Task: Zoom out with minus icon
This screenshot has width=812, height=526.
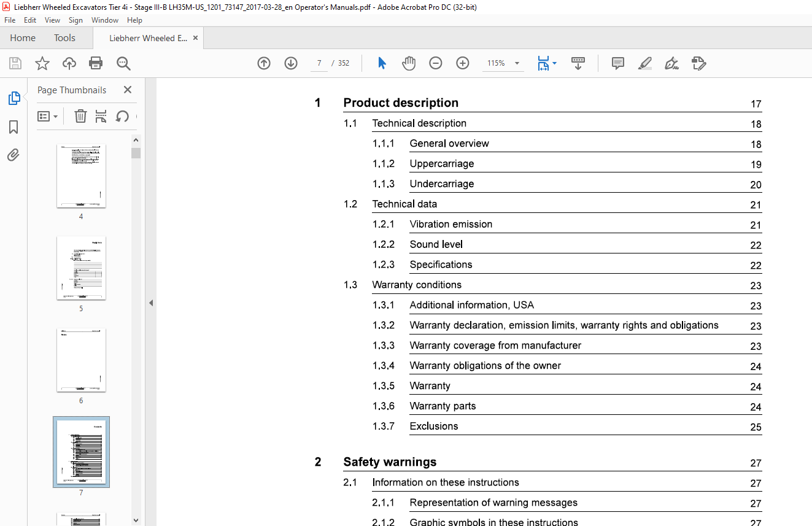Action: [x=436, y=63]
